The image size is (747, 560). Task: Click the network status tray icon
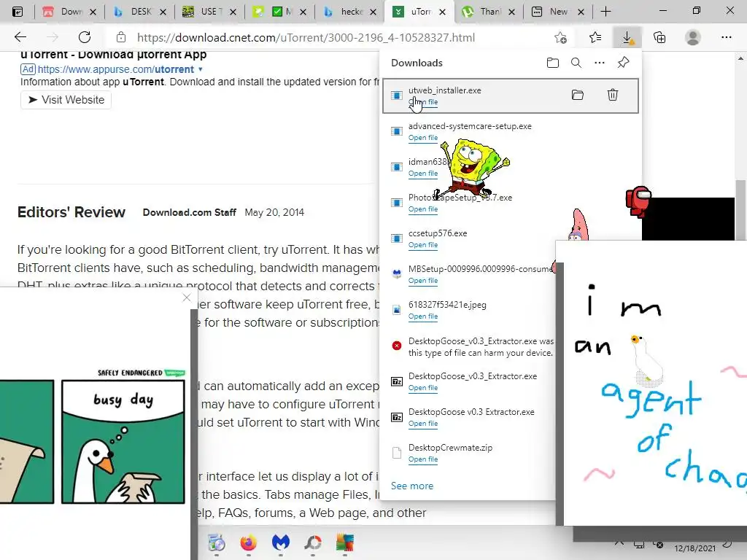click(639, 544)
